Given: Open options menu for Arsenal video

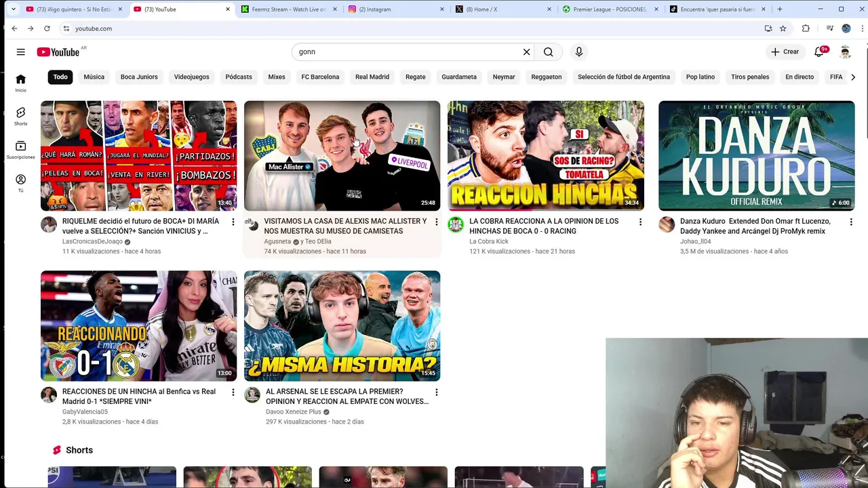Looking at the screenshot, I should pos(436,392).
